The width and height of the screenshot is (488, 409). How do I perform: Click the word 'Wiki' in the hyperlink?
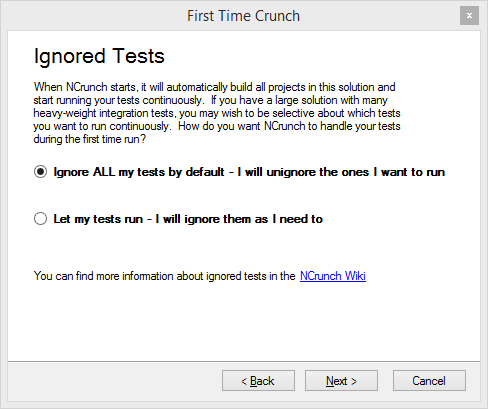[355, 276]
